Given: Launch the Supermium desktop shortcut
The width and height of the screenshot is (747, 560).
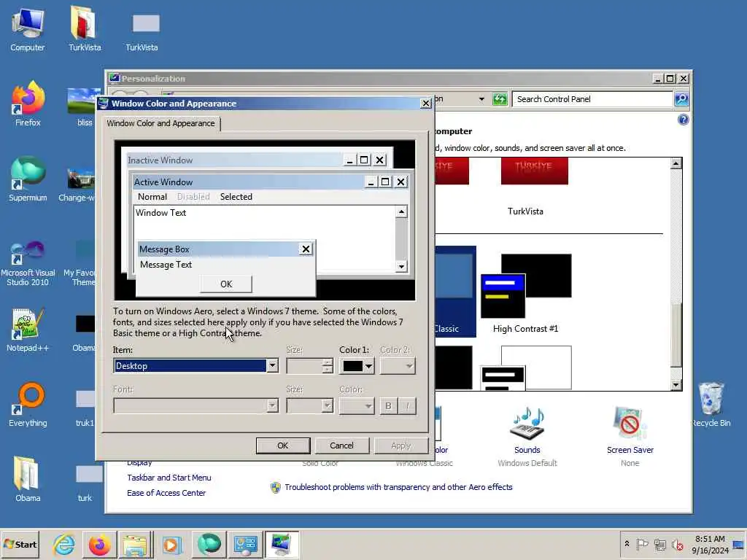Looking at the screenshot, I should (28, 179).
